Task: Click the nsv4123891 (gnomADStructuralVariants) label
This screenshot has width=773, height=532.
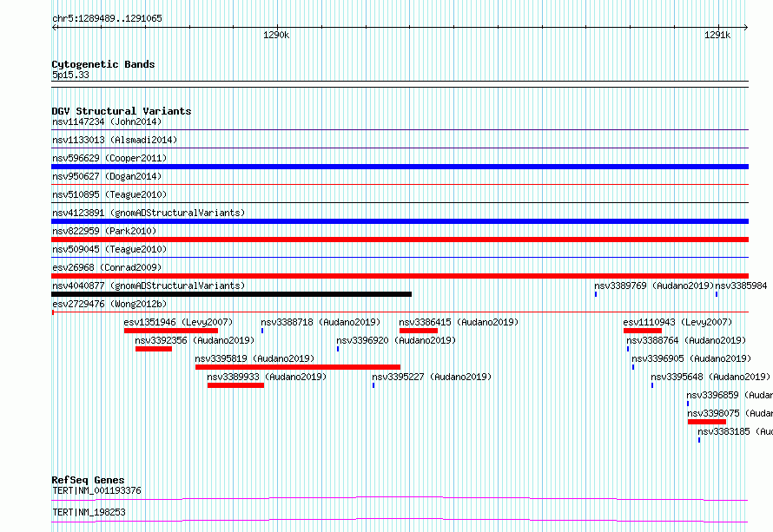Action: click(x=149, y=213)
